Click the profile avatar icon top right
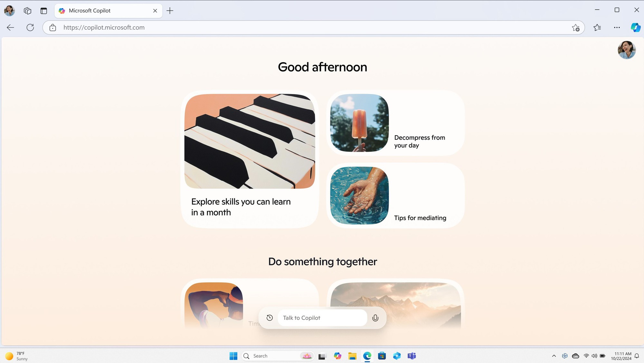This screenshot has width=644, height=363. click(x=627, y=50)
